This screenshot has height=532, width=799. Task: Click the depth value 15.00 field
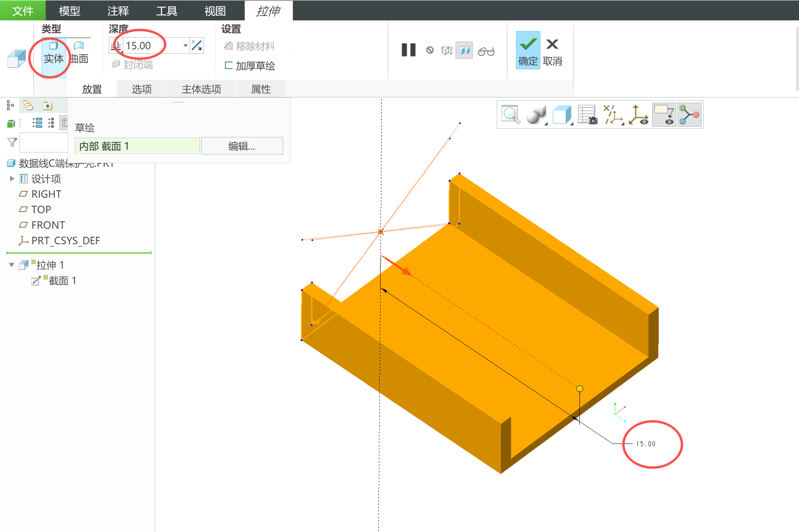pos(151,46)
